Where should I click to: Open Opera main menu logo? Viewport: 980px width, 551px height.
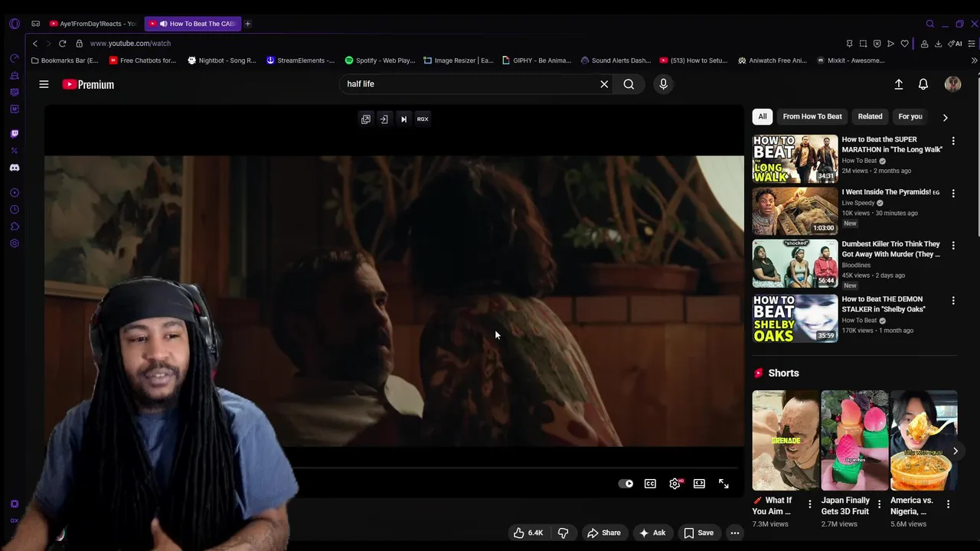point(15,24)
